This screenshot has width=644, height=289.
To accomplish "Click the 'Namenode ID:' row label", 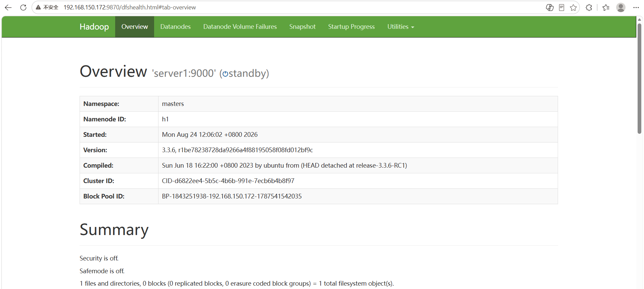I will [105, 119].
